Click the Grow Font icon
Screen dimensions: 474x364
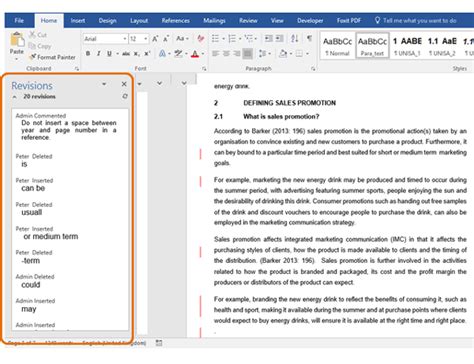[x=155, y=39]
